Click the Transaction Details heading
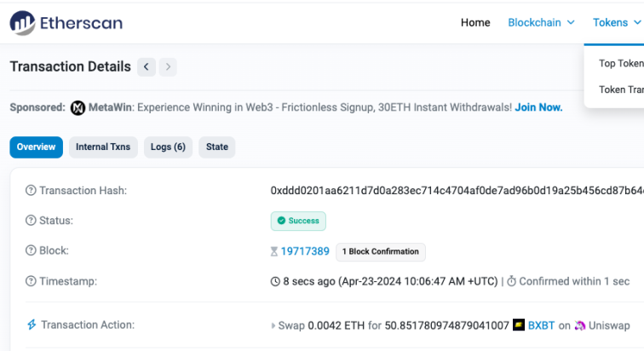Image resolution: width=644 pixels, height=351 pixels. (70, 66)
